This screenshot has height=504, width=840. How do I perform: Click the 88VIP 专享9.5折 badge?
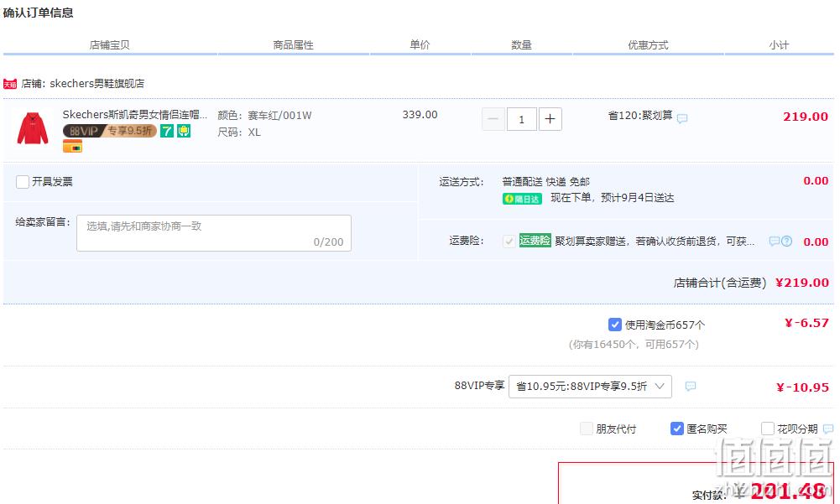110,131
